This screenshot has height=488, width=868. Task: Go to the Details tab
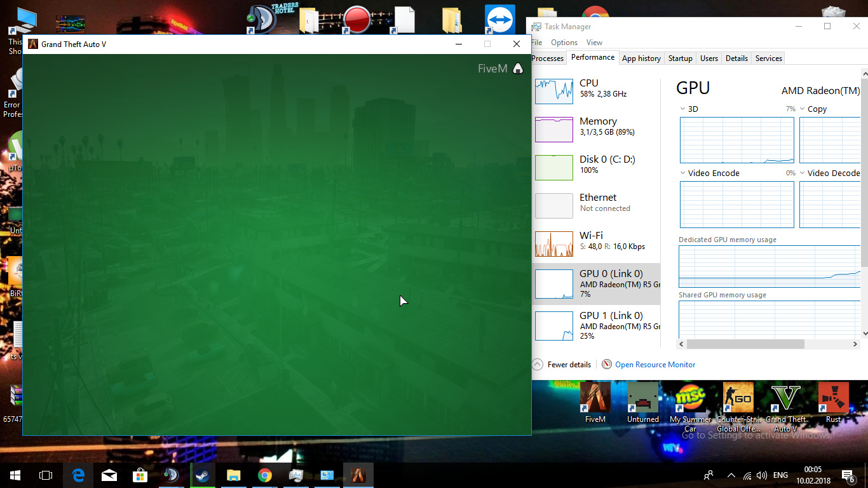(x=736, y=58)
